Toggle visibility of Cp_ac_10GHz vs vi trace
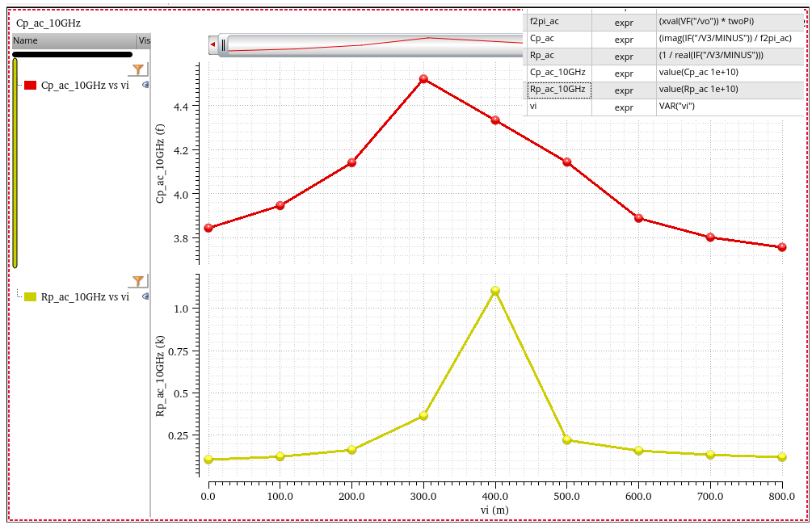This screenshot has height=525, width=812. point(146,85)
